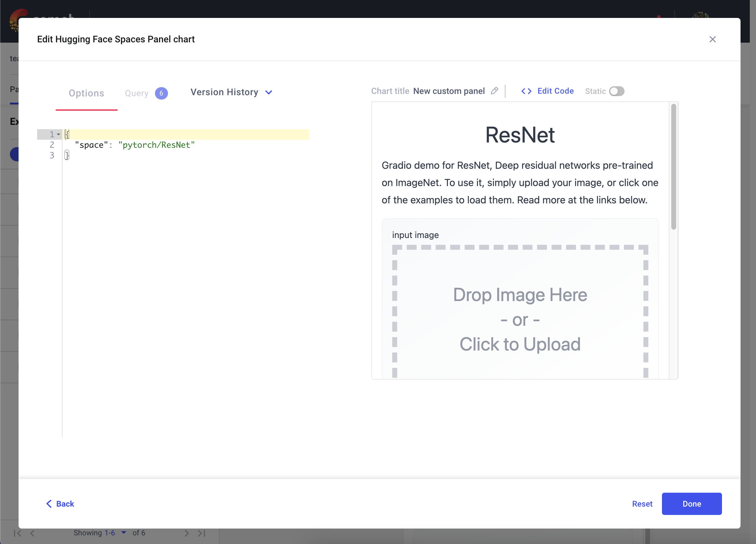Click line 2 containing "space": "pytorch/ResNet"
Image resolution: width=756 pixels, height=544 pixels.
pos(186,145)
